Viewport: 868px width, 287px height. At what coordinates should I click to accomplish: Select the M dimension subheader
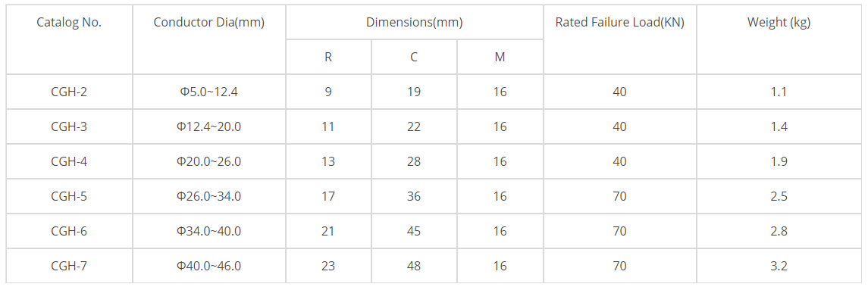[500, 57]
